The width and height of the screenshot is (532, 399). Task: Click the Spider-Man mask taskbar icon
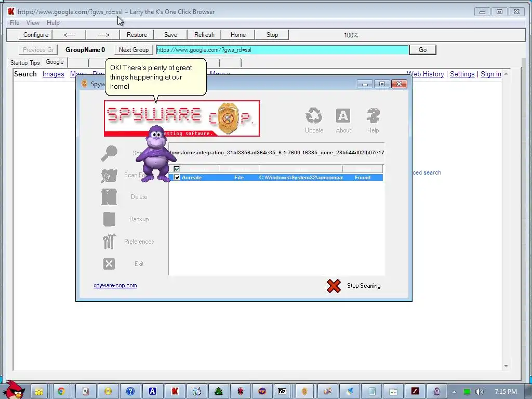coord(240,392)
